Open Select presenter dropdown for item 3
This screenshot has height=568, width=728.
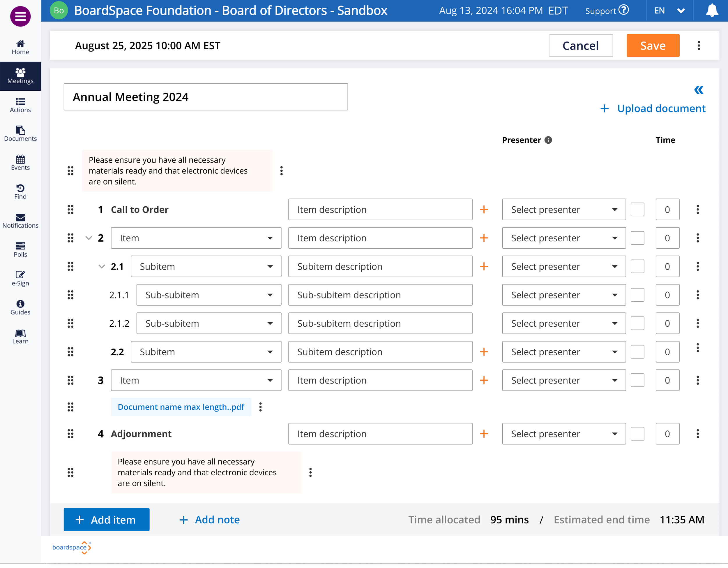click(x=564, y=380)
